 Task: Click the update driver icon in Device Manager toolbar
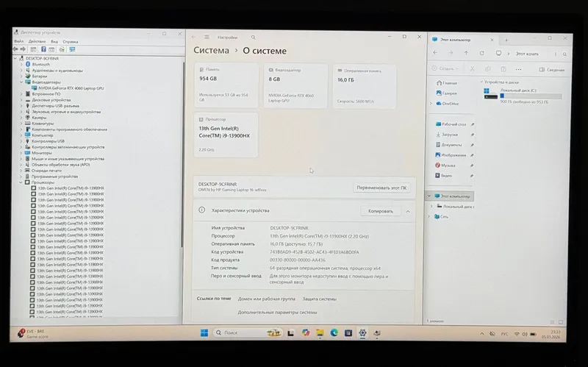point(62,49)
